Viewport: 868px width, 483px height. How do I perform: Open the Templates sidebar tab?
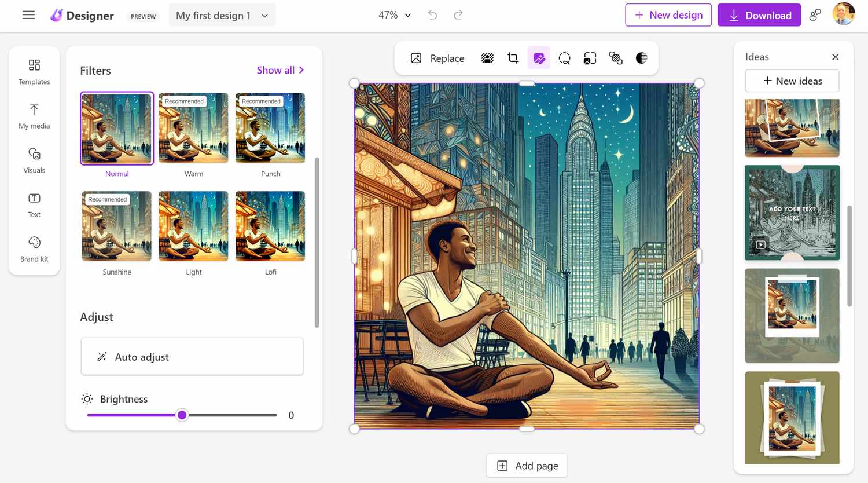click(x=34, y=72)
